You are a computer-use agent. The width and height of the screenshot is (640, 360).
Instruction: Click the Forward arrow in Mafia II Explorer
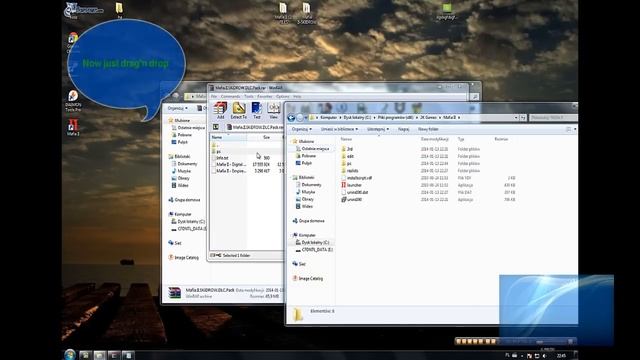coord(300,118)
